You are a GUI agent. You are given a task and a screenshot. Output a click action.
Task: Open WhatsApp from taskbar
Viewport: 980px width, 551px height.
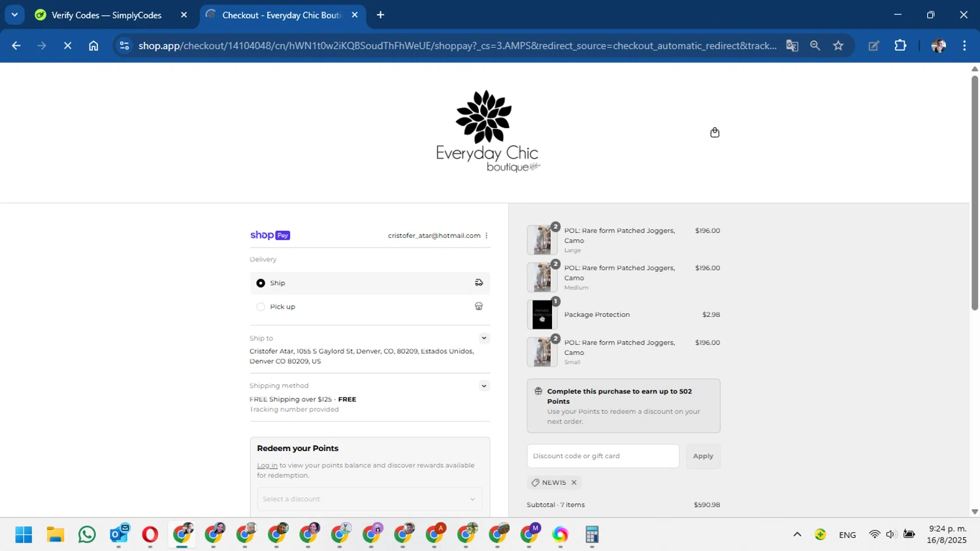click(86, 535)
